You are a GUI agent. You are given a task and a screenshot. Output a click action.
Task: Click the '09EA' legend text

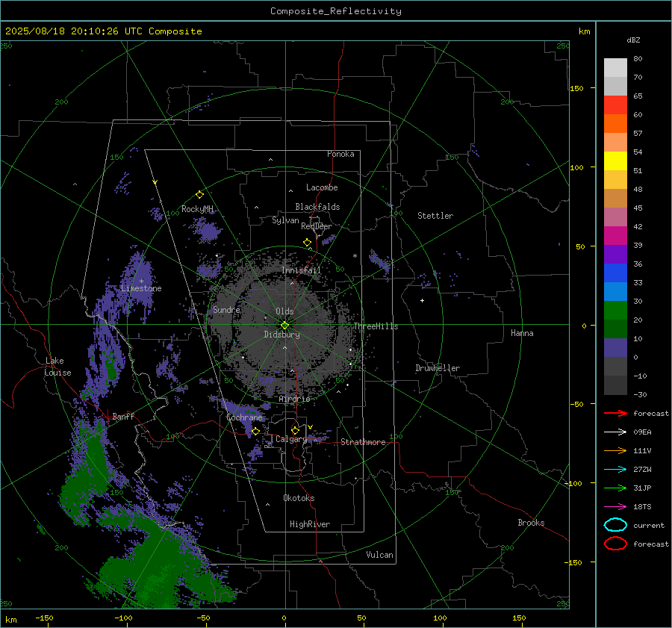tap(642, 432)
